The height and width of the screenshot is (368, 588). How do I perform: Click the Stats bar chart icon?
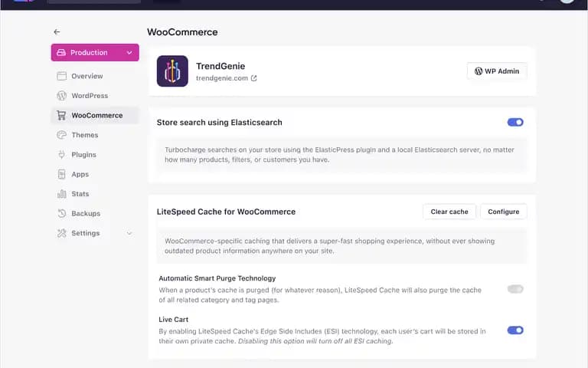click(x=61, y=194)
